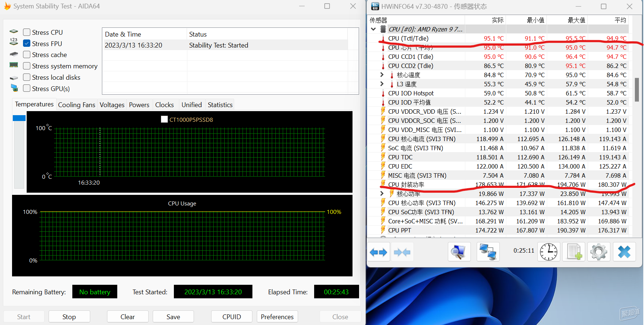Screen dimensions: 644x325
Task: Open the Preferences button
Action: pos(277,317)
